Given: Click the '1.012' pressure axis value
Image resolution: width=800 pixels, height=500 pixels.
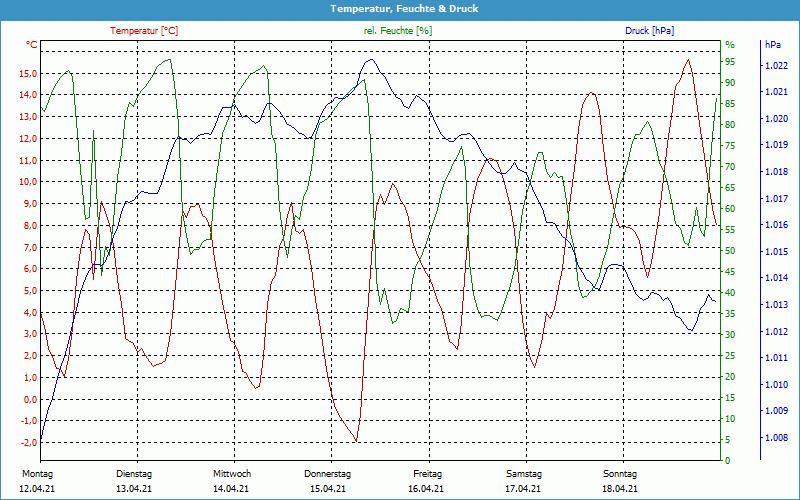Looking at the screenshot, I should (x=777, y=332).
